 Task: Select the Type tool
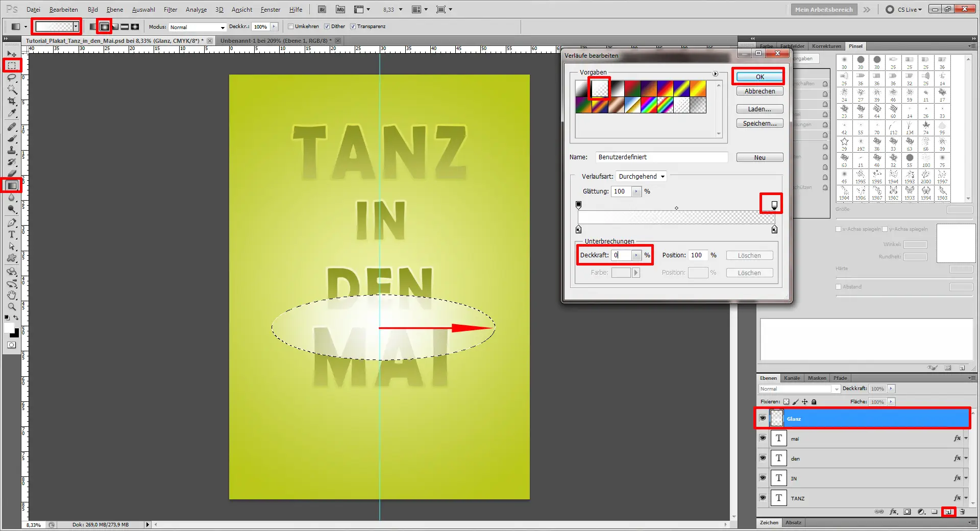pos(12,235)
